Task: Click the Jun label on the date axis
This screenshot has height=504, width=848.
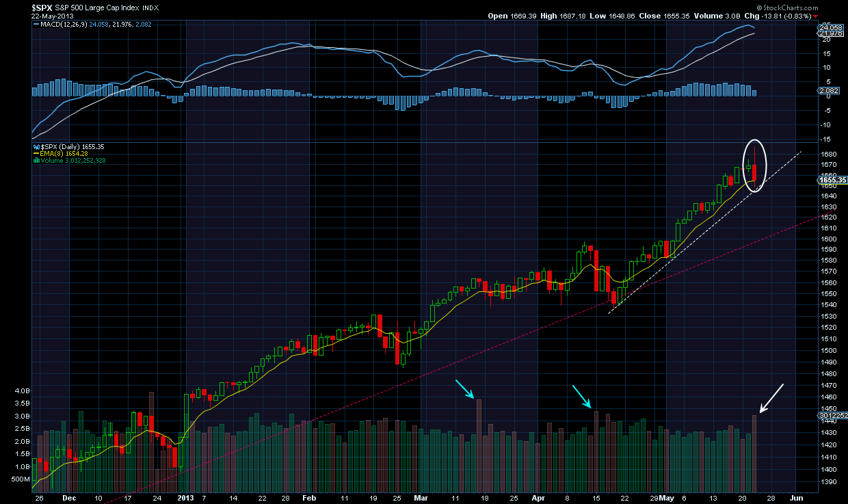Action: click(795, 499)
